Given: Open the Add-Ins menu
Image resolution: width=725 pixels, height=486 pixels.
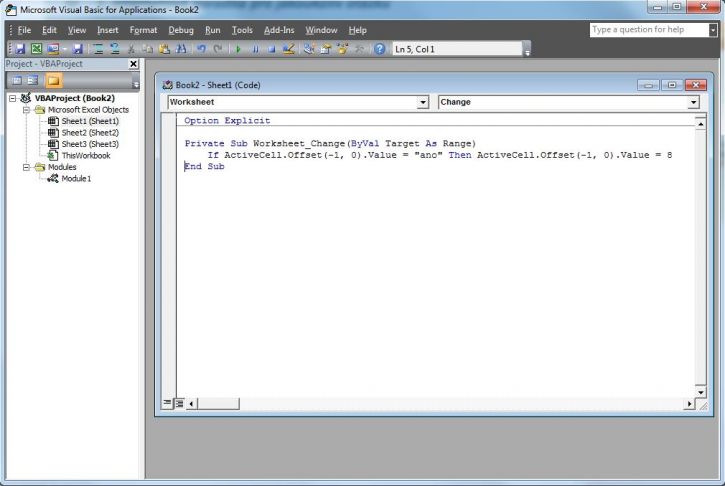Looking at the screenshot, I should [279, 30].
